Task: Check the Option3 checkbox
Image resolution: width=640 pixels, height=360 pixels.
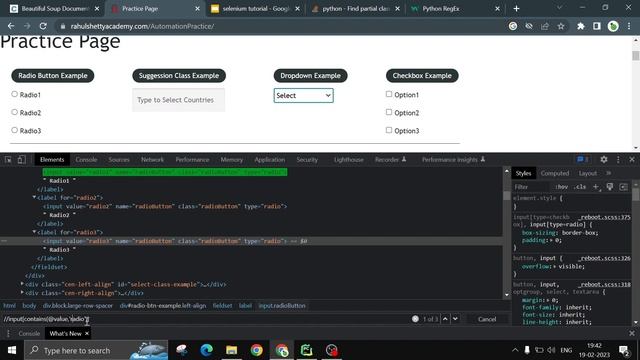Action: click(x=389, y=130)
